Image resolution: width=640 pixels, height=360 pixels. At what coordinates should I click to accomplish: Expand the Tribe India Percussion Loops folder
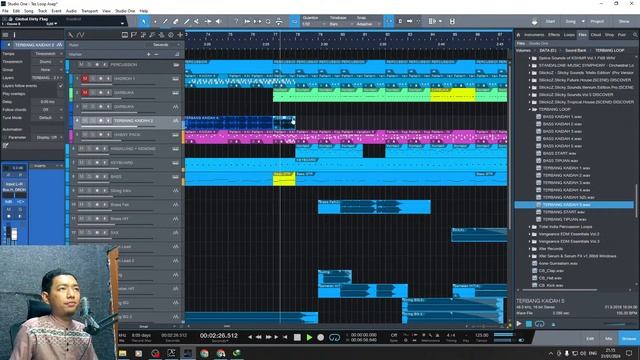tap(530, 227)
